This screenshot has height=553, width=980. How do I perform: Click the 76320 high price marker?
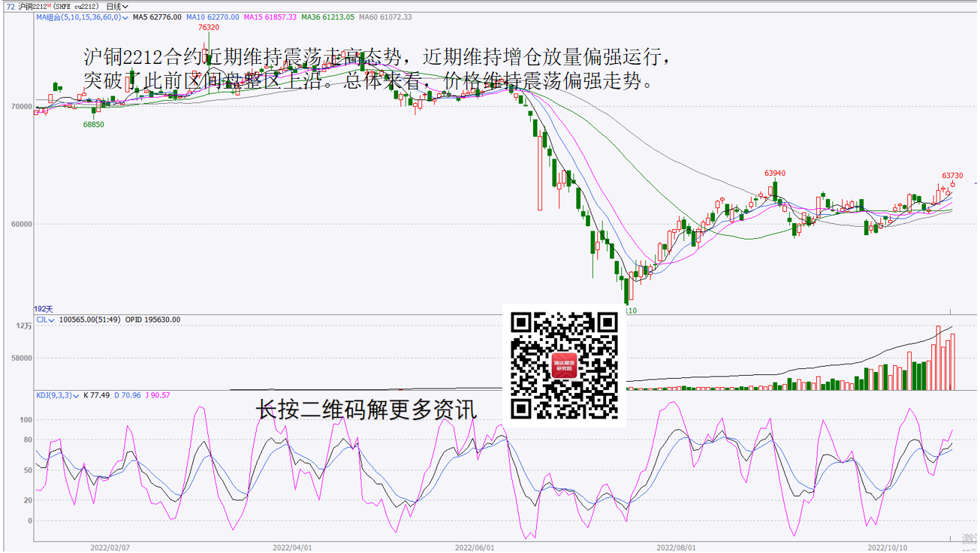tap(209, 28)
